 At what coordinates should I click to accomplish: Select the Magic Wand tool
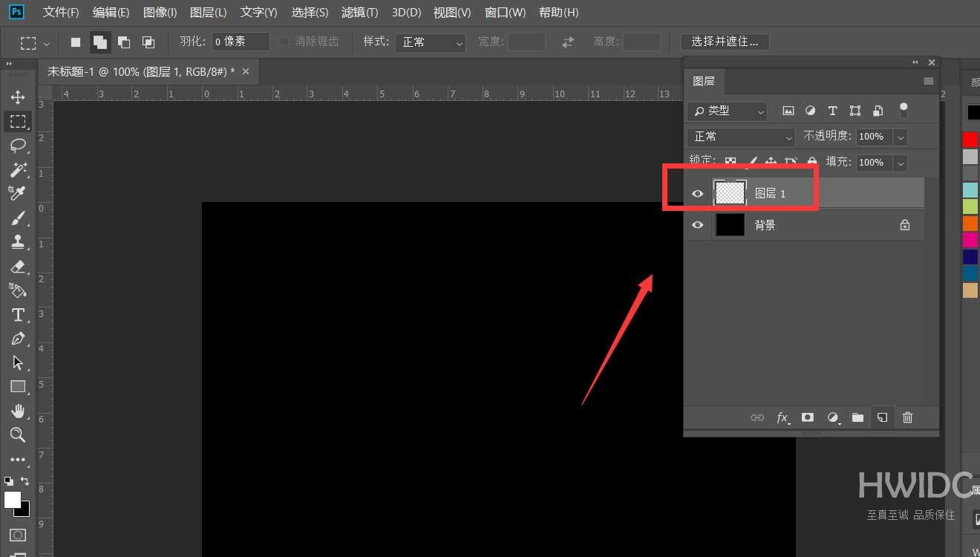[x=18, y=170]
